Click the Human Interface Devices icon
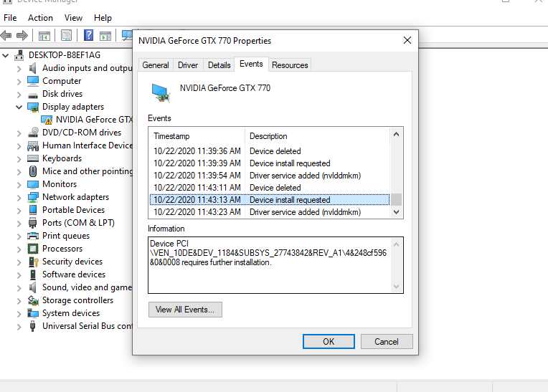548x392 pixels. tap(33, 146)
